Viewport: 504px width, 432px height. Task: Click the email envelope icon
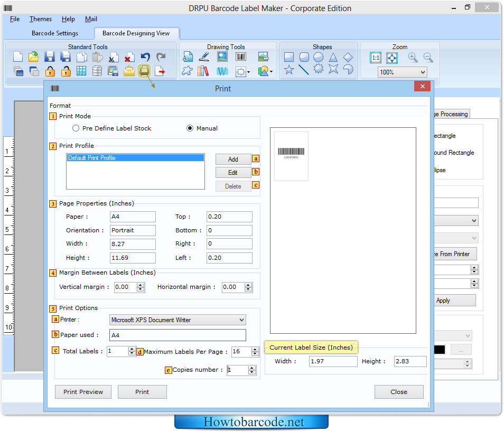[129, 71]
